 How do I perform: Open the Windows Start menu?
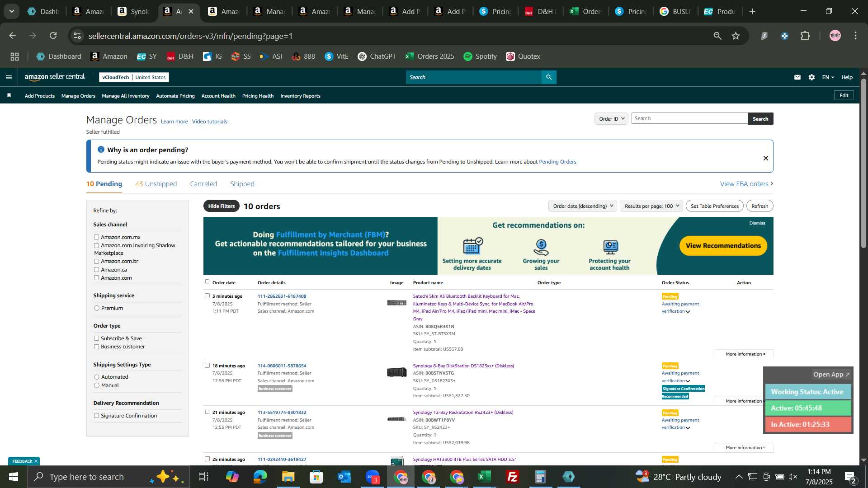pos(14,477)
